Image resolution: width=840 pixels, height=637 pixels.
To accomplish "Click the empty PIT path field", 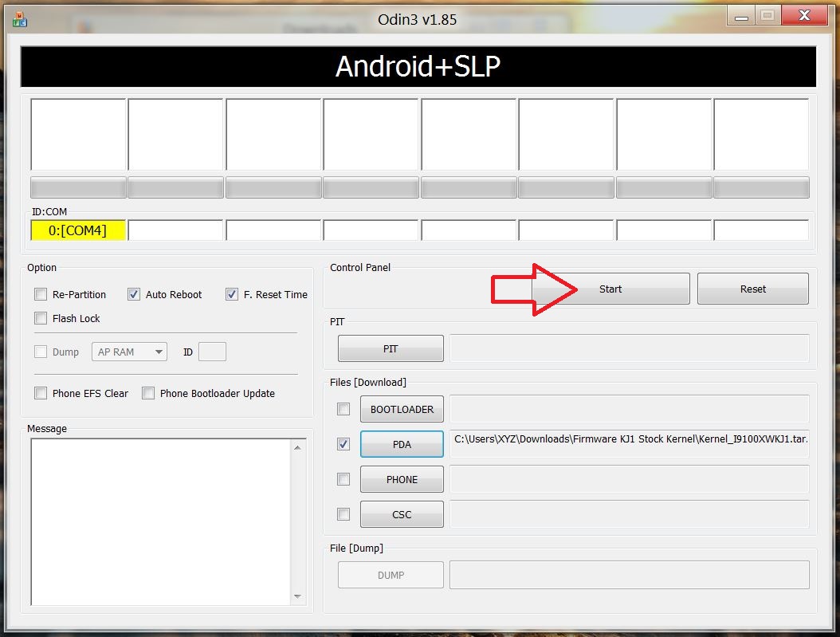I will click(630, 348).
